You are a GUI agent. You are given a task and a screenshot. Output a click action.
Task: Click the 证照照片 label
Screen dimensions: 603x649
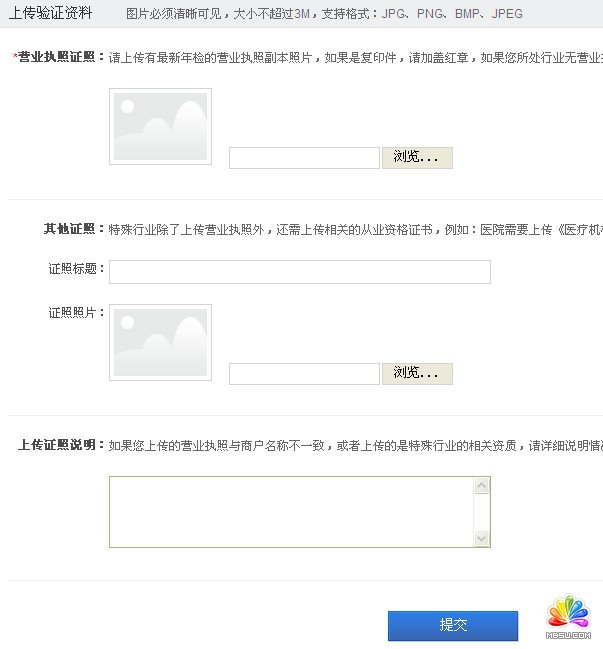tap(72, 312)
